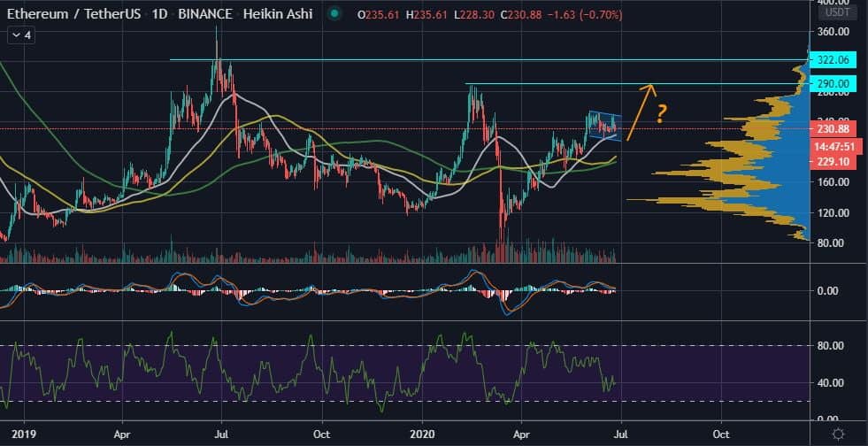The image size is (868, 446).
Task: Select the orange arrow drawing
Action: (x=641, y=111)
